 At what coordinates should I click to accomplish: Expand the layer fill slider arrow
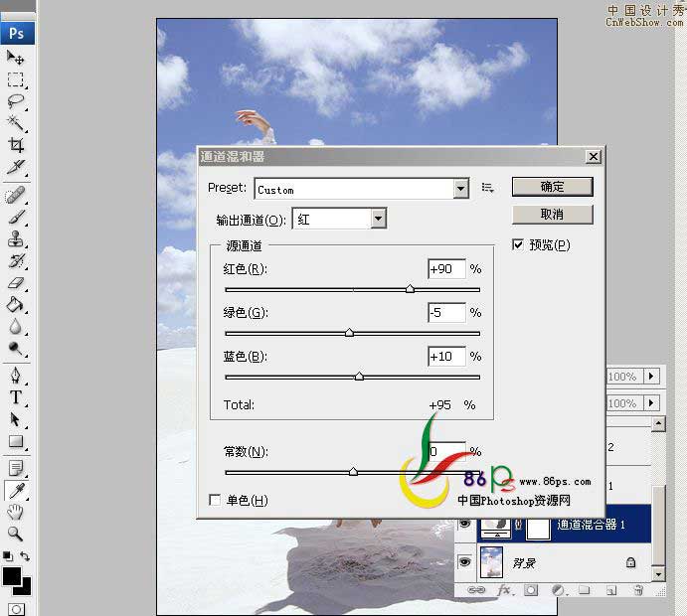pyautogui.click(x=651, y=402)
